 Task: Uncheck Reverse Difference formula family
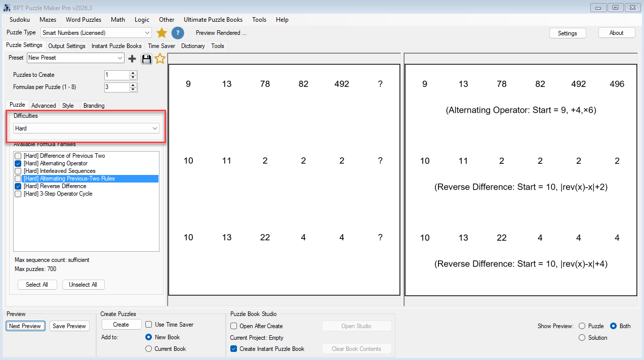tap(18, 186)
